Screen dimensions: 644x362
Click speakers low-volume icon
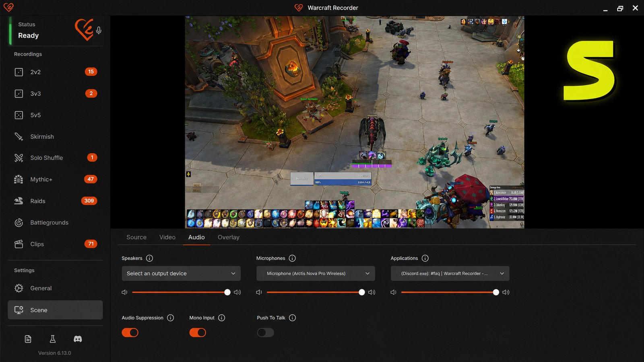pos(124,292)
